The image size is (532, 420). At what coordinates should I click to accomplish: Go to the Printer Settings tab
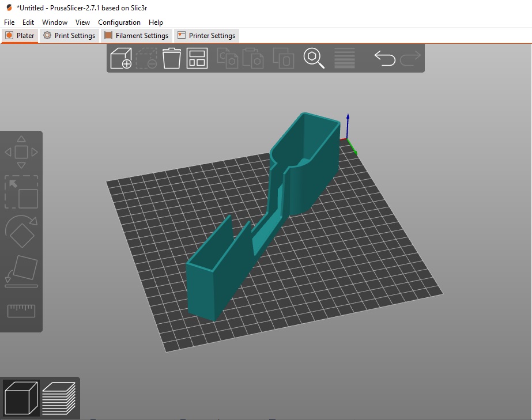coord(206,36)
